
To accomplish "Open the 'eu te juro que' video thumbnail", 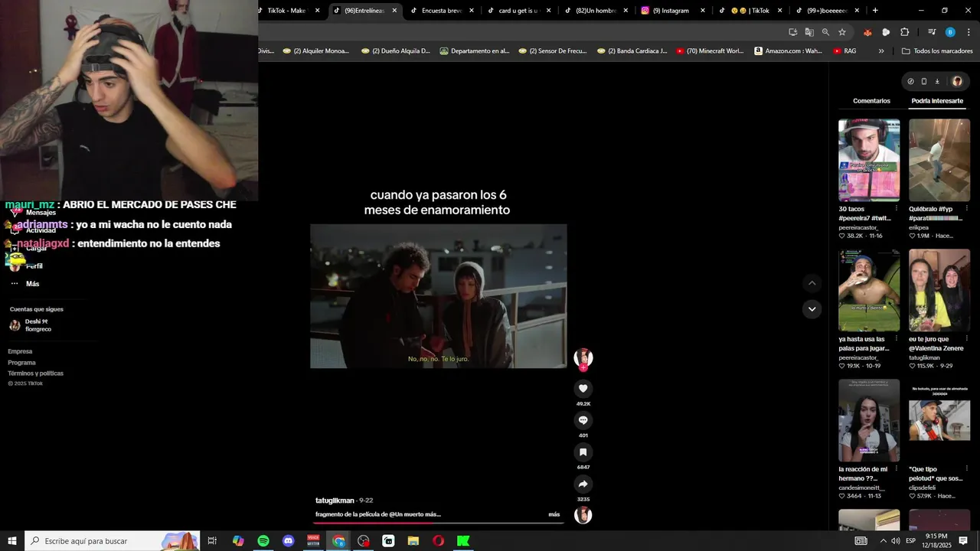I will [939, 290].
